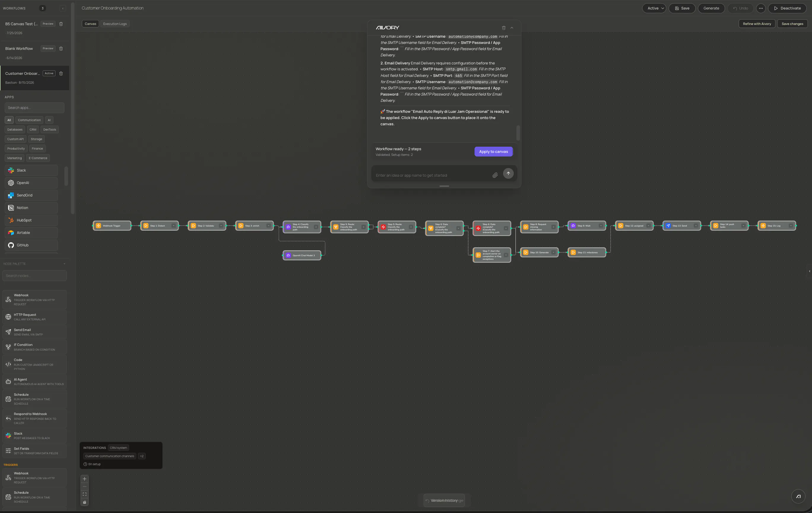The height and width of the screenshot is (513, 812).
Task: Pick the Code node from palette
Action: tap(34, 364)
